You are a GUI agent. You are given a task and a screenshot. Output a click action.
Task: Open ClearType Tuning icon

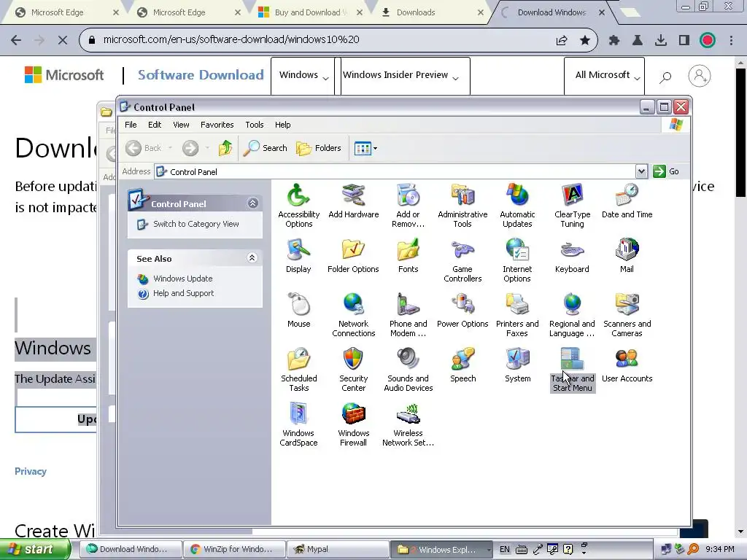[572, 206]
